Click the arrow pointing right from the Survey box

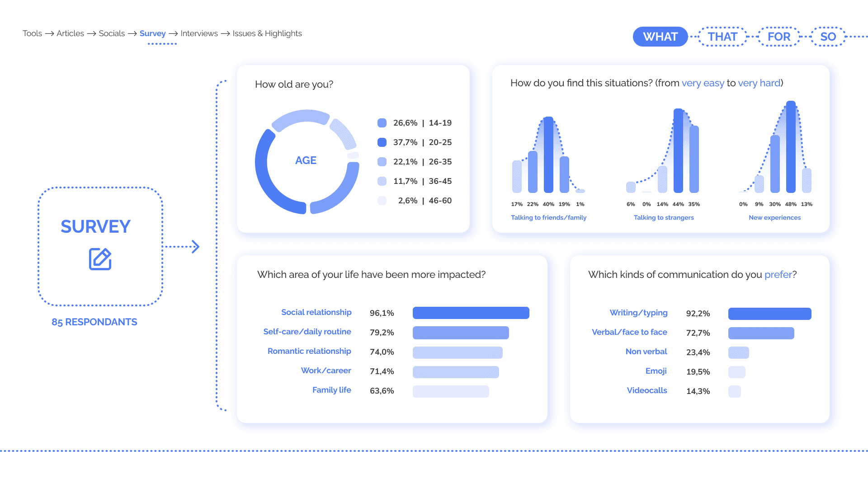[182, 247]
